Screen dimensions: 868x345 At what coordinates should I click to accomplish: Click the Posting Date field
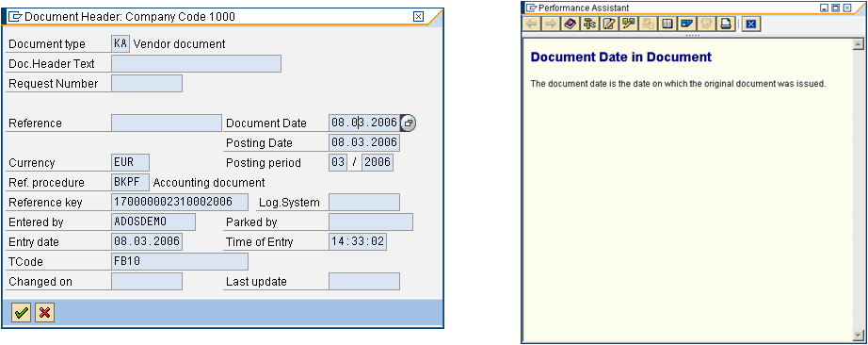pos(364,142)
